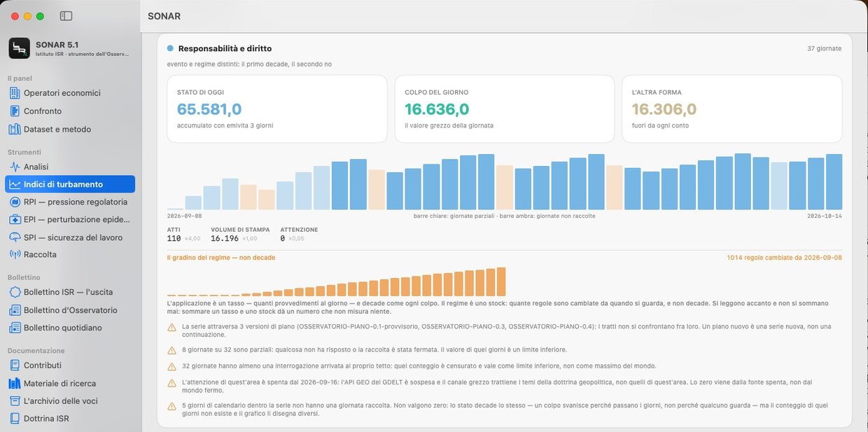The height and width of the screenshot is (432, 868).
Task: Click the warning icon beside the OSSERVATORIO-PIANO note
Action: [171, 327]
